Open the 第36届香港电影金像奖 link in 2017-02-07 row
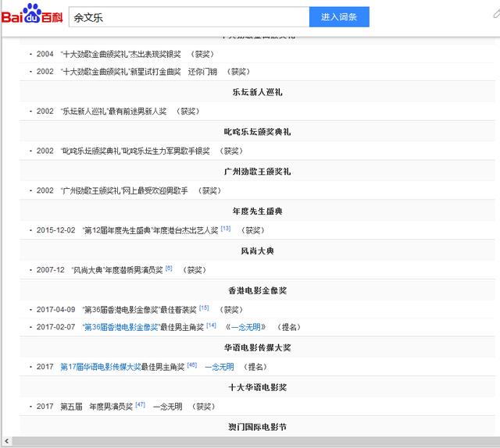 pyautogui.click(x=121, y=327)
